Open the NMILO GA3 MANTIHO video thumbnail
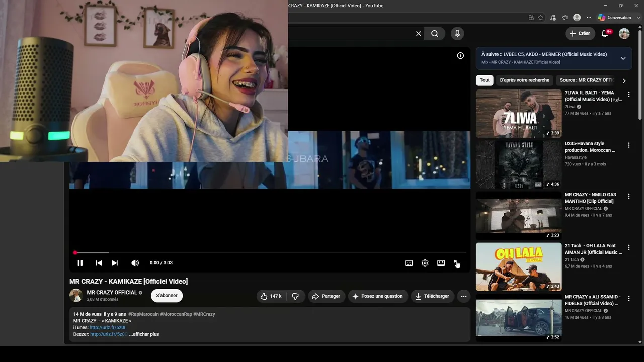Image resolution: width=644 pixels, height=362 pixels. 519,216
